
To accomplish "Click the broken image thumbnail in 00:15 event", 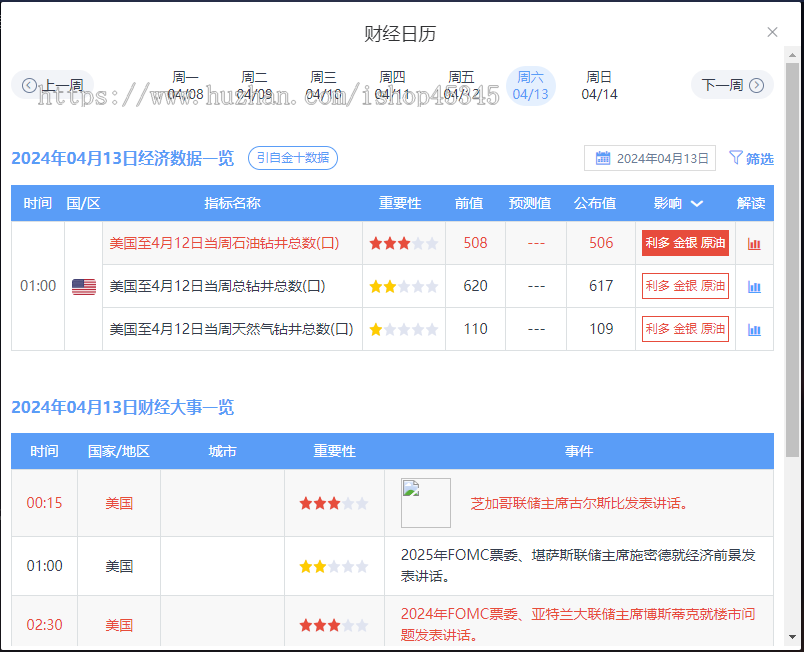I will 426,503.
